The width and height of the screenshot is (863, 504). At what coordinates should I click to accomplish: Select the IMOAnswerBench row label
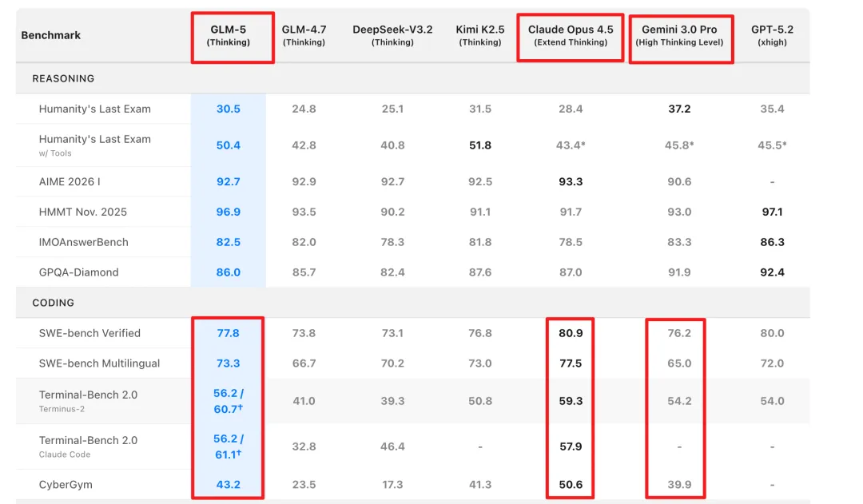[83, 242]
